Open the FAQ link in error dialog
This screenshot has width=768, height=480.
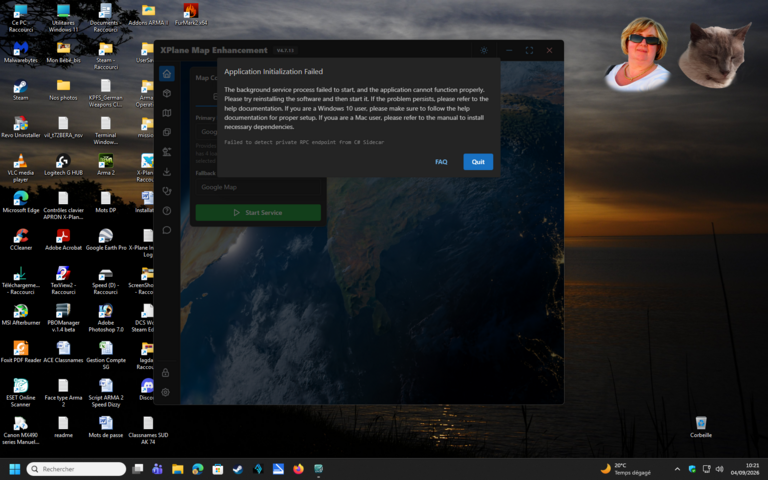(x=441, y=162)
